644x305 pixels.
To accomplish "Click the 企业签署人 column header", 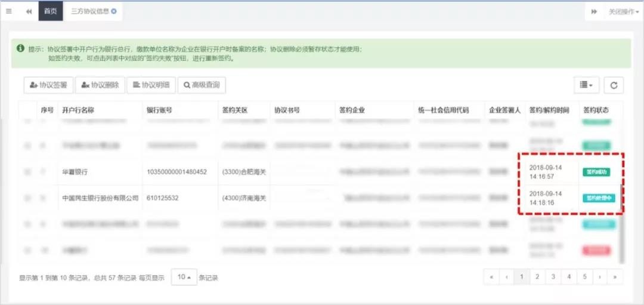I will (x=505, y=110).
